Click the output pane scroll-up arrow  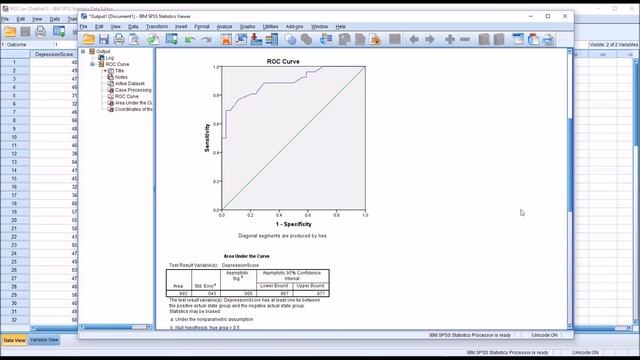click(570, 51)
